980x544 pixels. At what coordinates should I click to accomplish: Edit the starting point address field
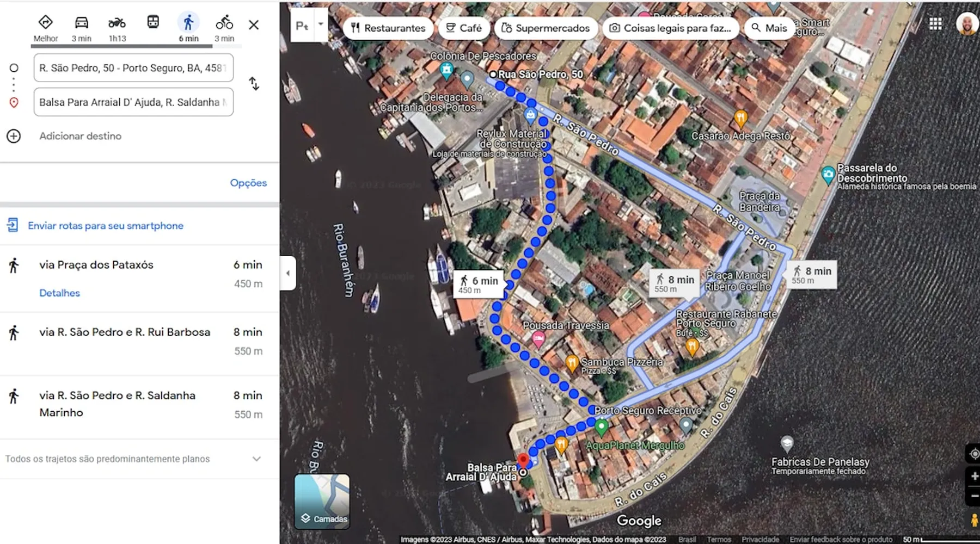tap(133, 68)
